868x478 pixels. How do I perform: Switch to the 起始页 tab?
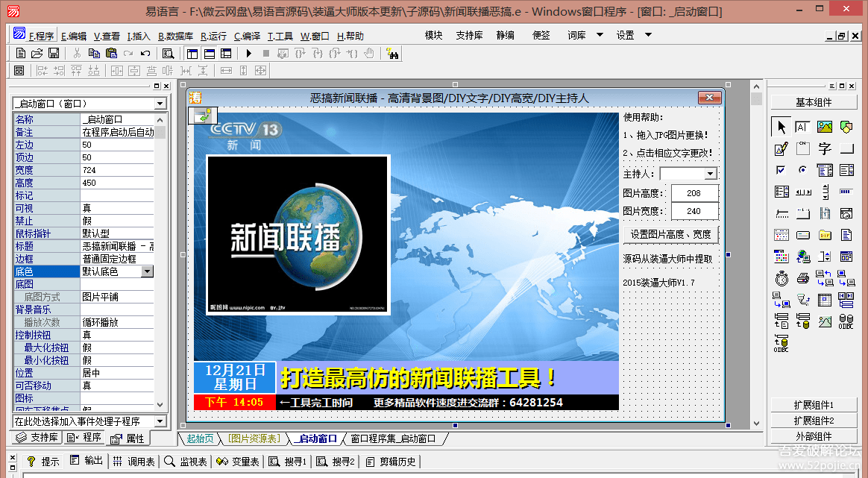(200, 438)
